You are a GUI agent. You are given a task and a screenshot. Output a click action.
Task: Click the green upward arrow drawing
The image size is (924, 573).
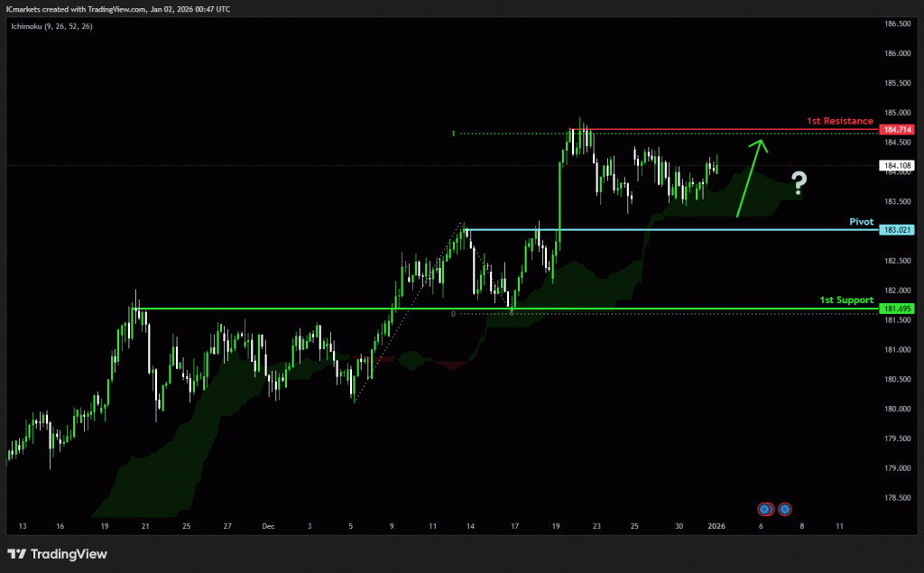pyautogui.click(x=750, y=179)
